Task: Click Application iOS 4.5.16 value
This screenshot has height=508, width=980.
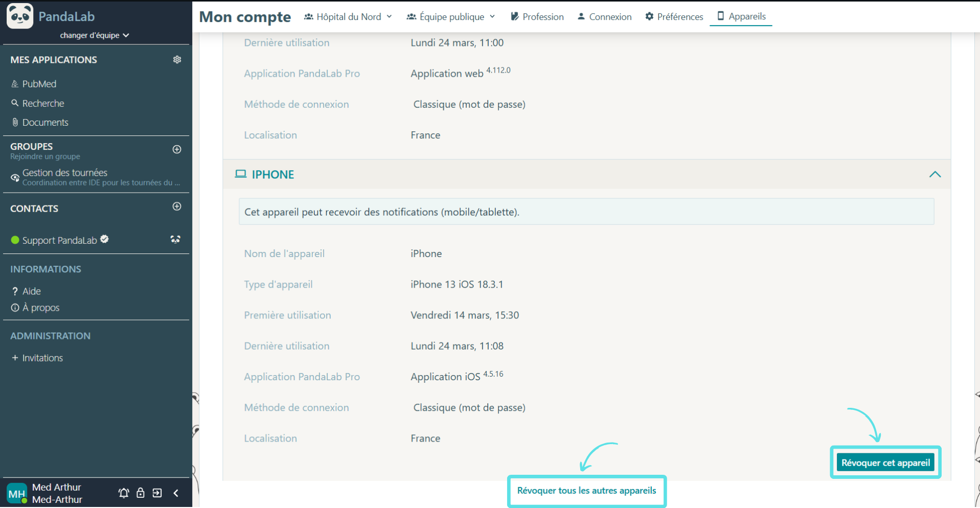Action: point(457,376)
